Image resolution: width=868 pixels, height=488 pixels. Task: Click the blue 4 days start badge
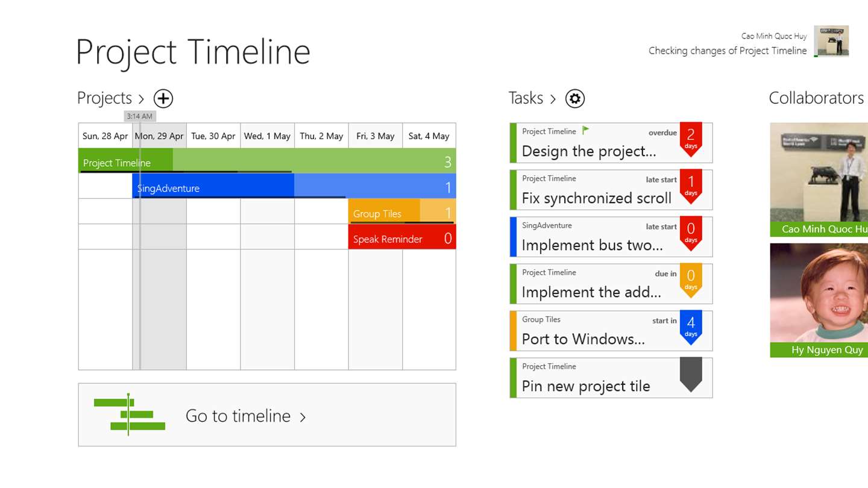691,326
